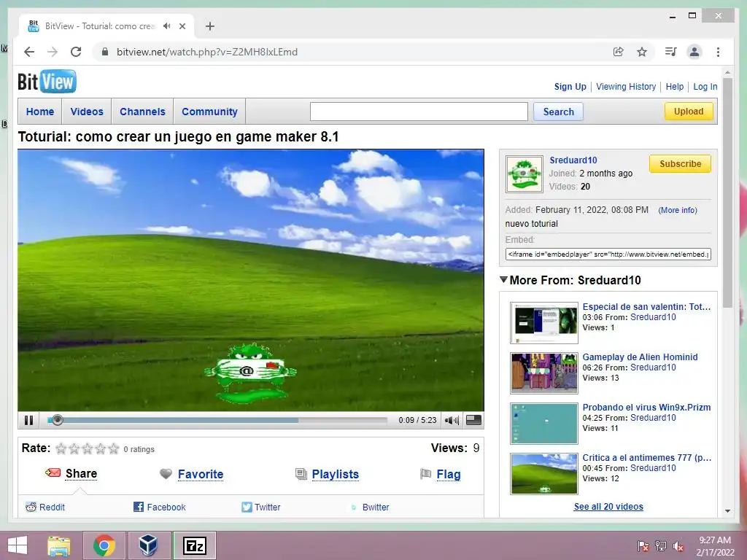Click the Search button
The image size is (747, 560).
click(558, 112)
